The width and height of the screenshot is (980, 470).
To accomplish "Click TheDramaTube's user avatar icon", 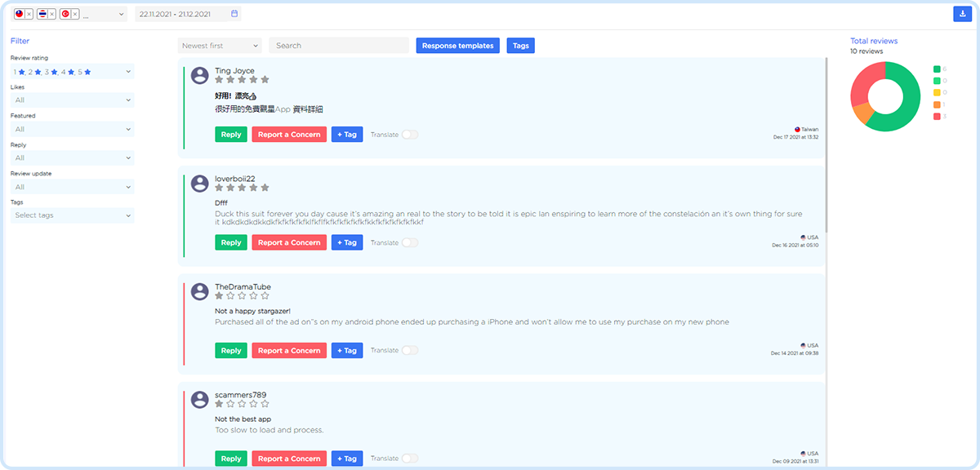I will point(199,291).
